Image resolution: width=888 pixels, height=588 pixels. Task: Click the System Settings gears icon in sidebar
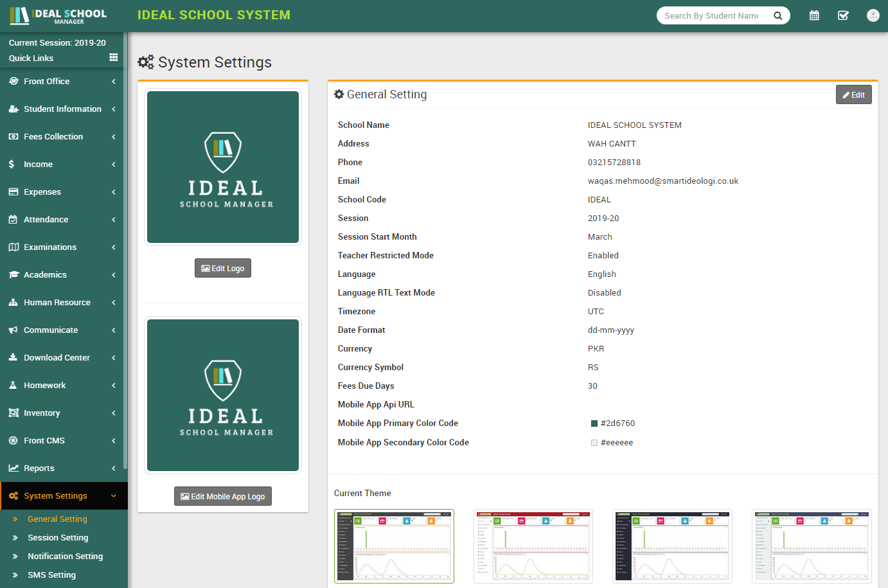coord(13,495)
